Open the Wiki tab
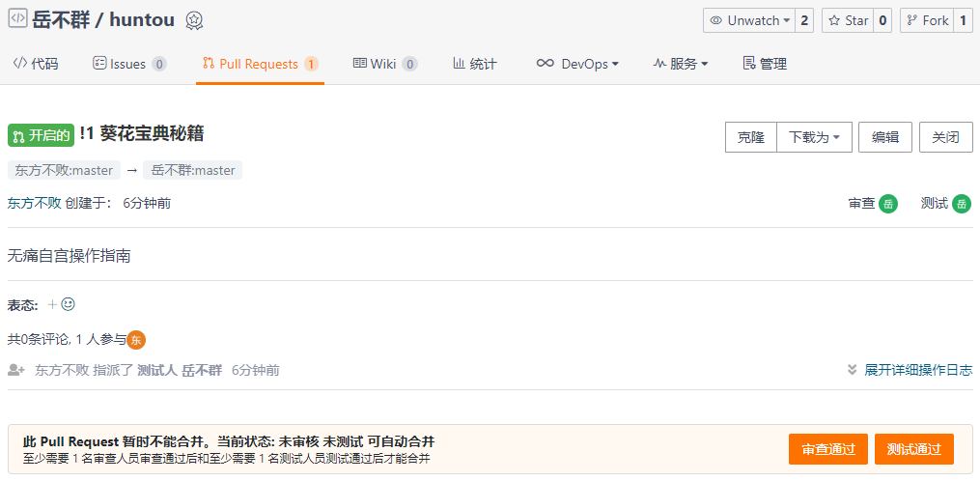The height and width of the screenshot is (481, 980). [384, 64]
